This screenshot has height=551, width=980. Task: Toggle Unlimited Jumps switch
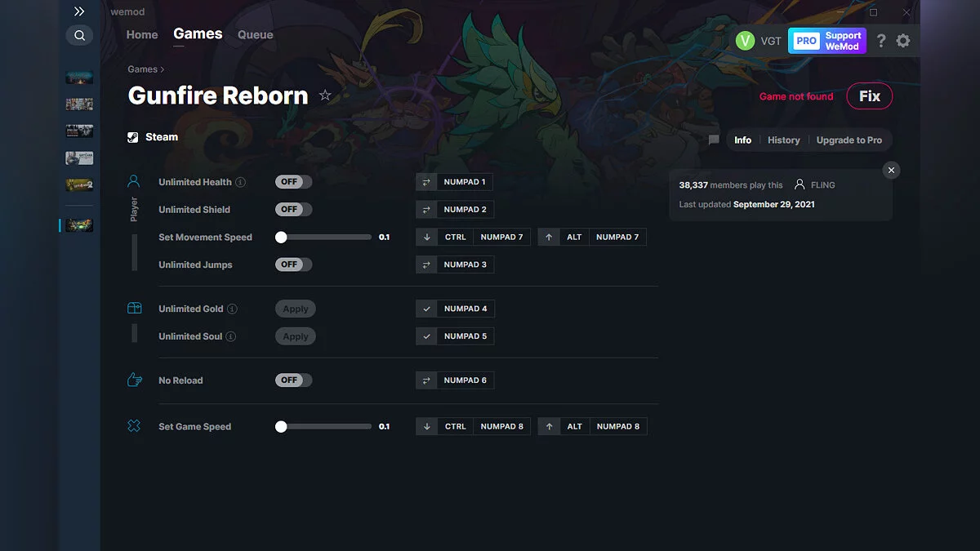[294, 264]
